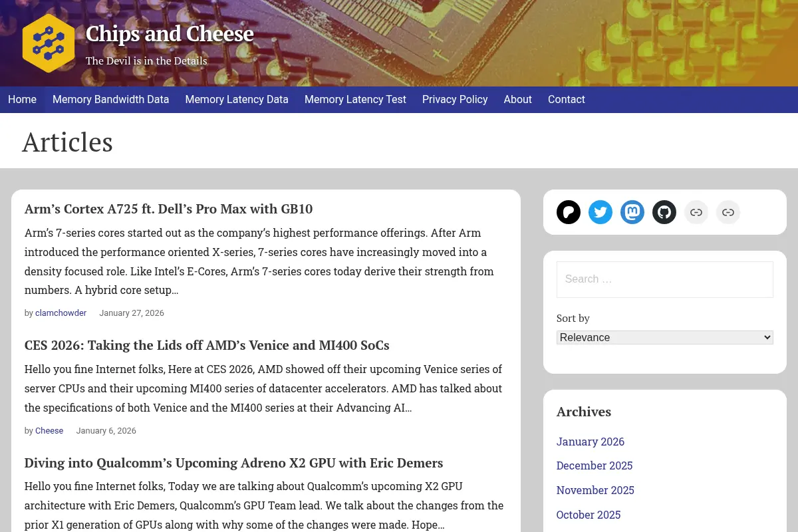Open Memory Bandwidth Data menu item
Screen dimensions: 798x532
coord(111,100)
